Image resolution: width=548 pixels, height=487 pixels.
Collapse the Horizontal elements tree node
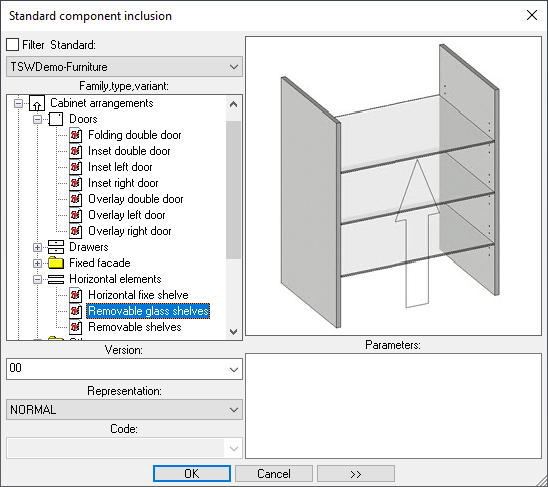(x=37, y=280)
